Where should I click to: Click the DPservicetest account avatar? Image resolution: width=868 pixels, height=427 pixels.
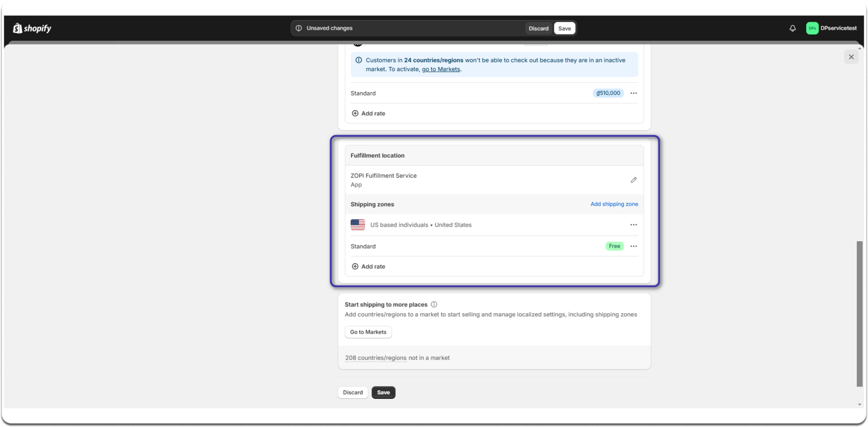[x=812, y=28]
